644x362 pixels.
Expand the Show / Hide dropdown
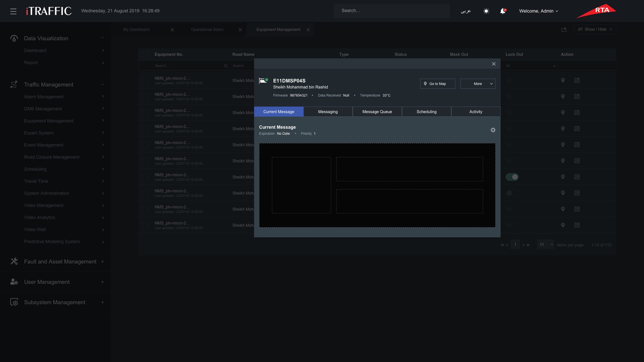595,29
